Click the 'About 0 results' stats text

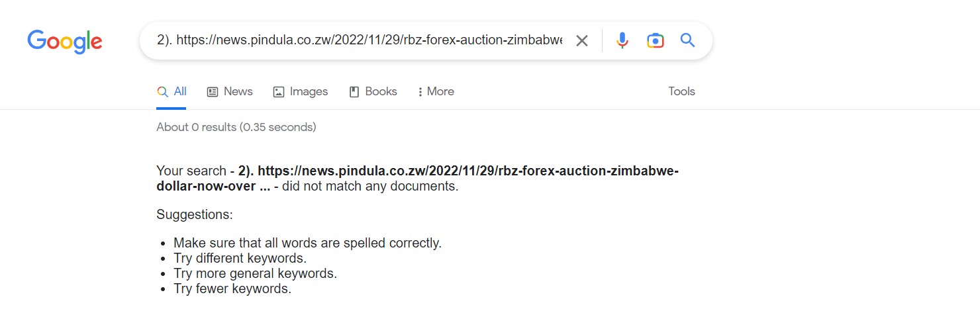coord(236,127)
